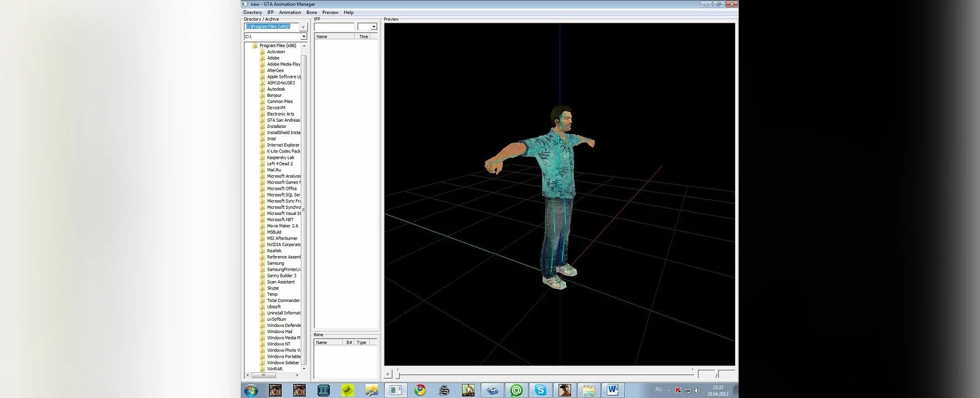Viewport: 980px width, 398px height.
Task: Click the directory path input field
Action: coord(271,27)
